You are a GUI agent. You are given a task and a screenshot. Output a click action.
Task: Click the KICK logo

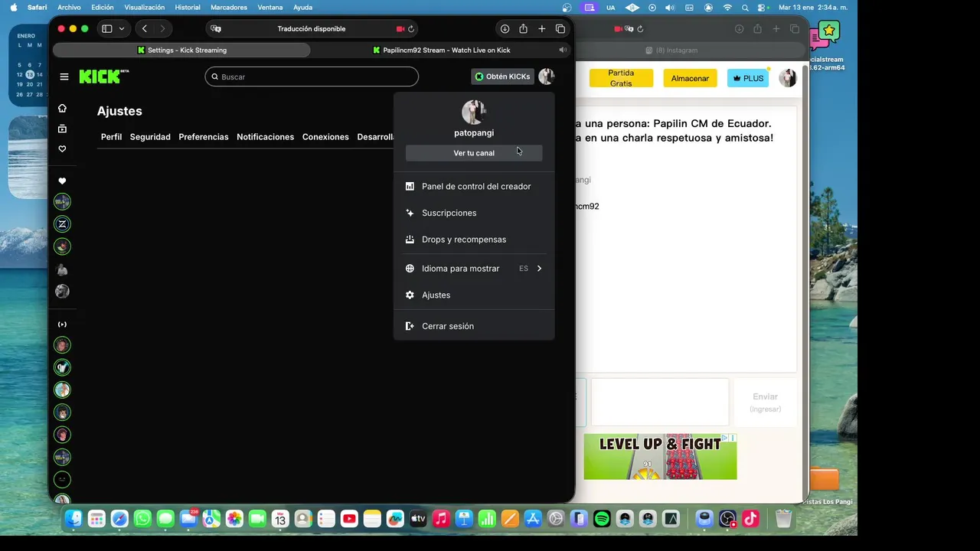click(104, 77)
